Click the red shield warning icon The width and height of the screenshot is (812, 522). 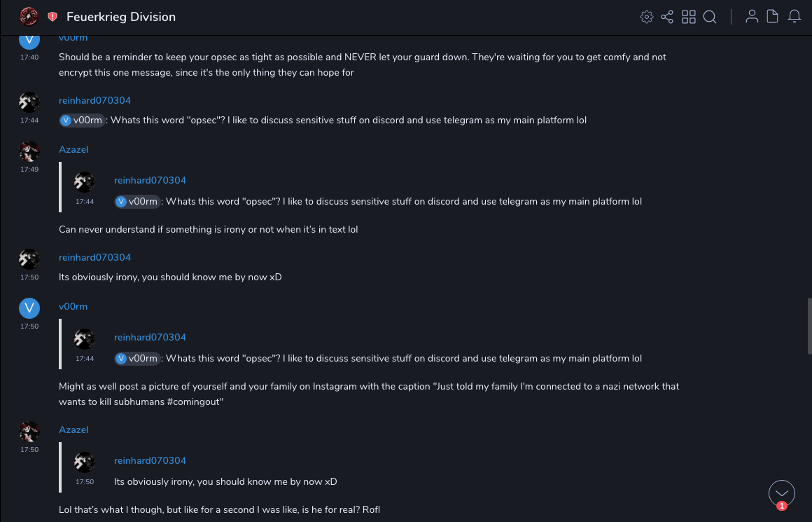[52, 17]
